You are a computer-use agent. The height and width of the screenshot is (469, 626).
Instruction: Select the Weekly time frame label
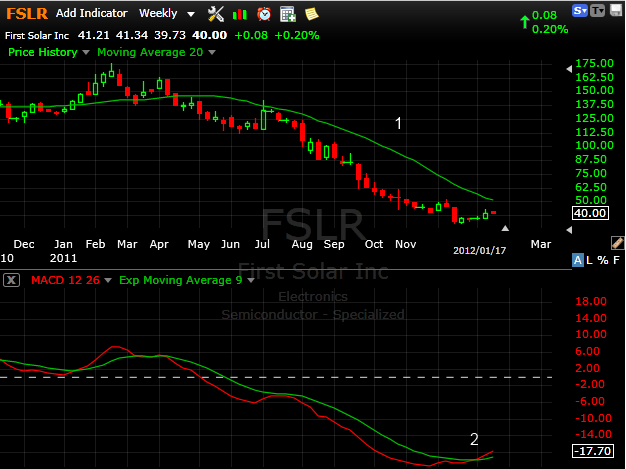pos(158,13)
